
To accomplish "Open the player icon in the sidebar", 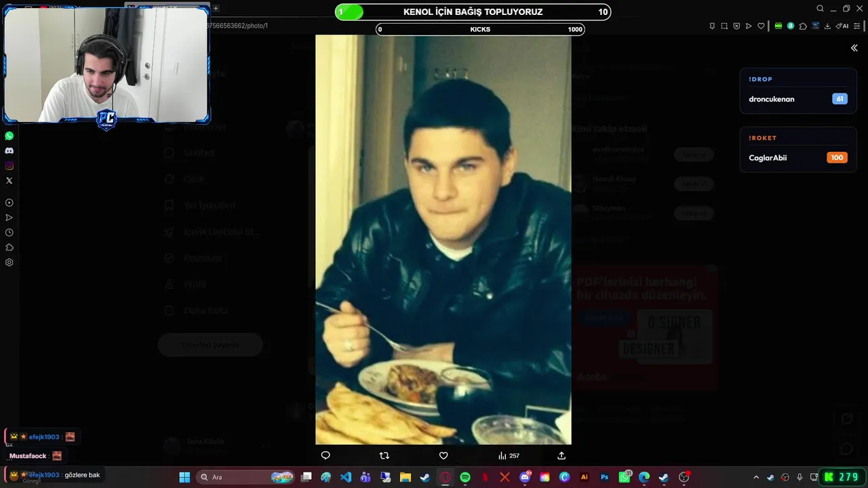I will 9,203.
